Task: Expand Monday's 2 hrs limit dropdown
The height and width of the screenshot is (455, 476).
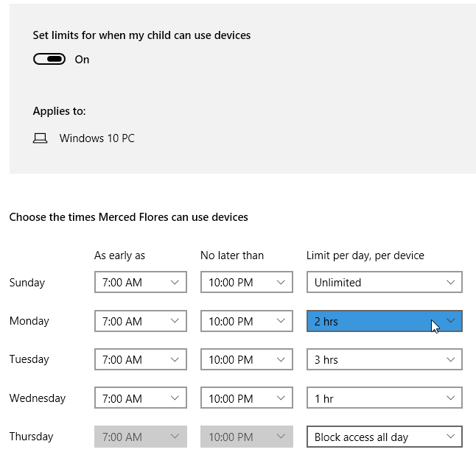Action: [x=384, y=321]
